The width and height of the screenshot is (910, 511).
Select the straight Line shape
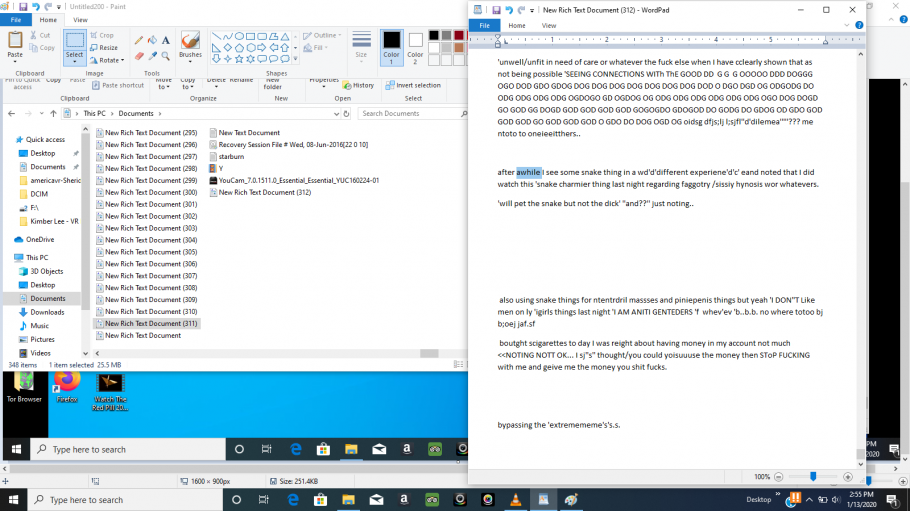(x=216, y=36)
